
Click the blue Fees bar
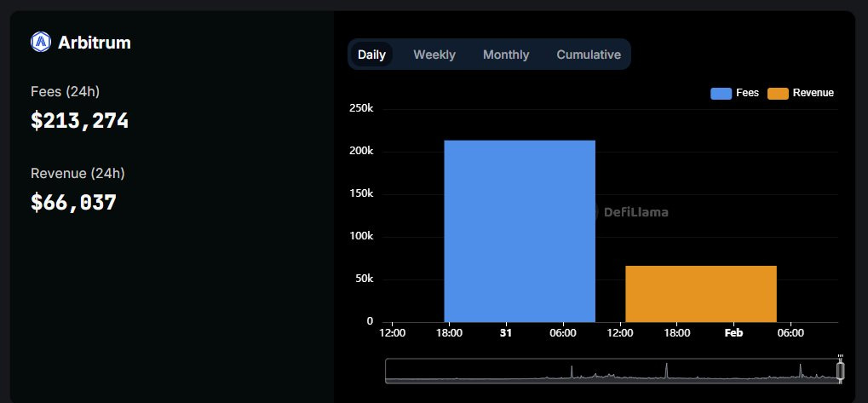520,231
